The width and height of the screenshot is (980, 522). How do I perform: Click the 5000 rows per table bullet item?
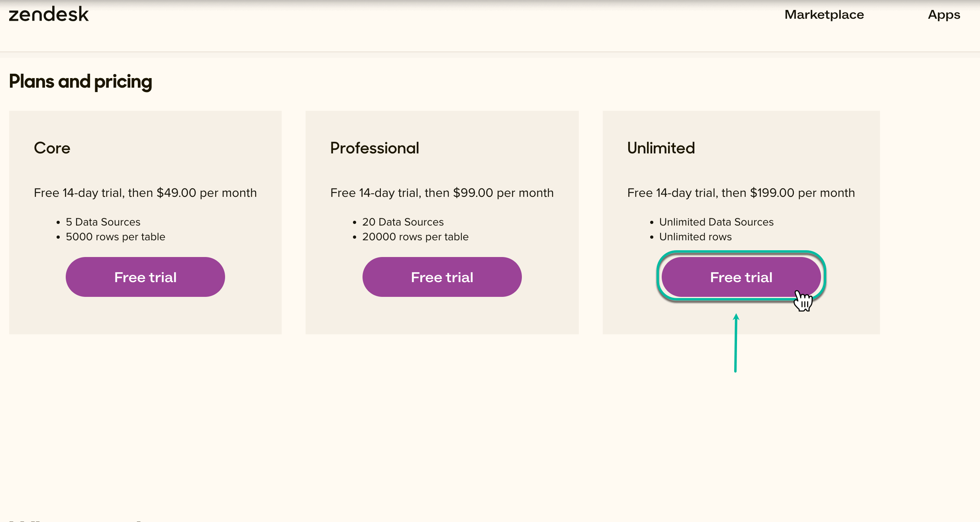[116, 237]
